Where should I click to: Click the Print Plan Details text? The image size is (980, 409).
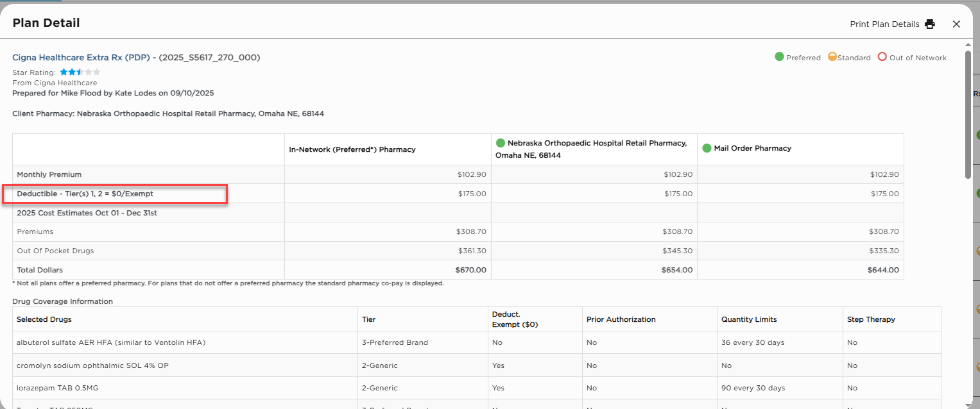(x=884, y=24)
